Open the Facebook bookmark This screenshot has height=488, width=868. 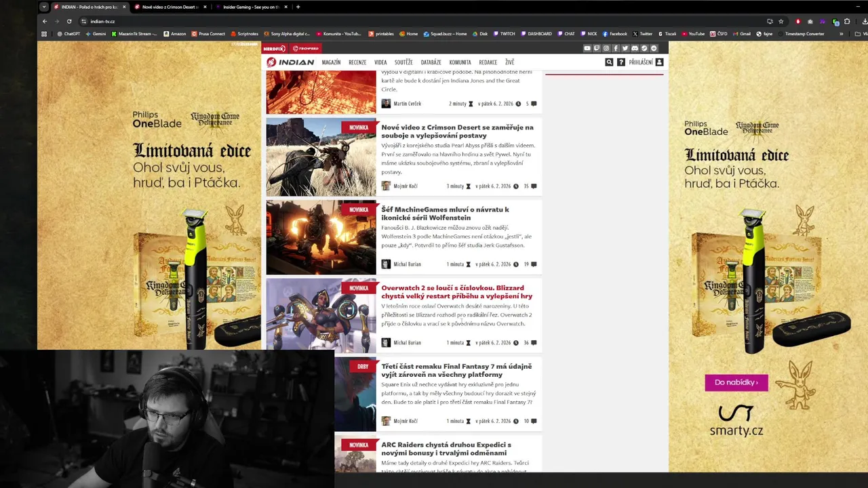coord(614,34)
